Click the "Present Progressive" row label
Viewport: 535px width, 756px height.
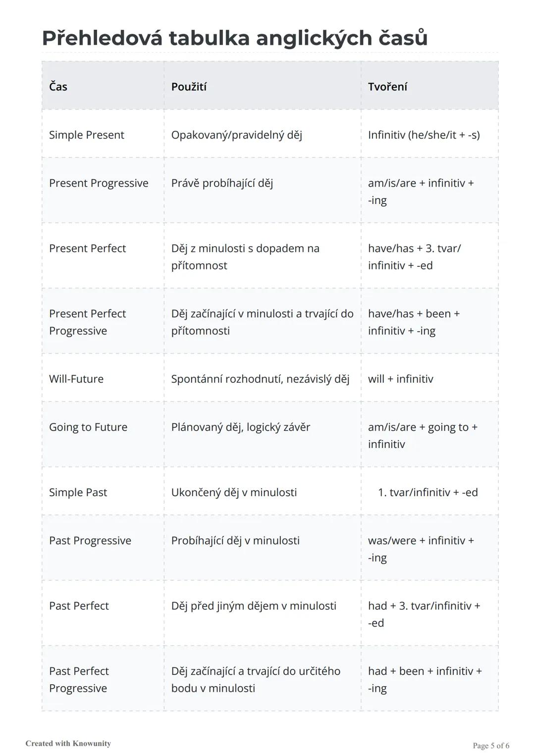tap(99, 183)
